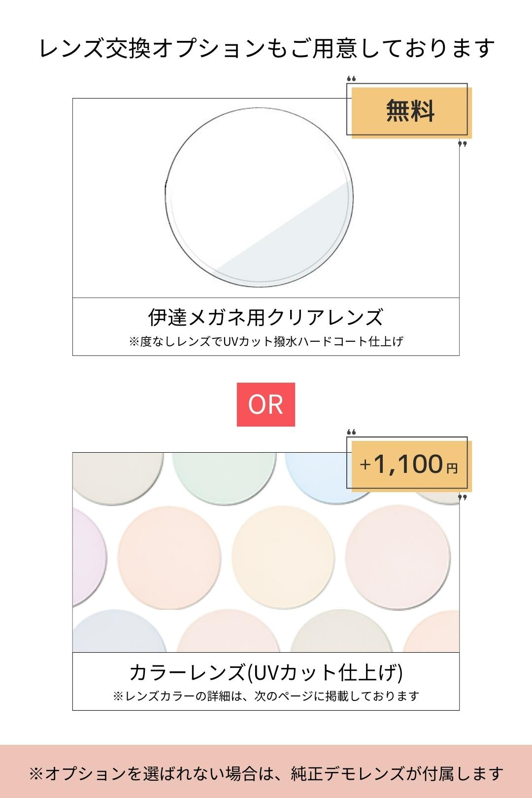Pick the mint green lens color
532x798 pixels.
pos(224,475)
